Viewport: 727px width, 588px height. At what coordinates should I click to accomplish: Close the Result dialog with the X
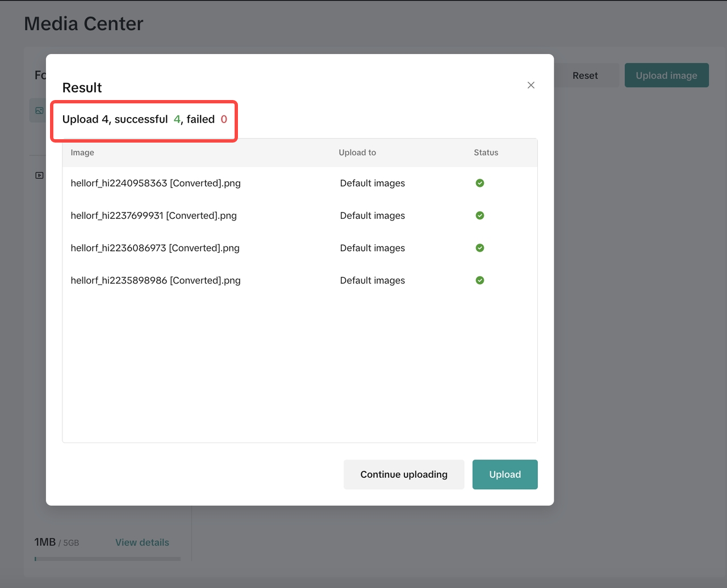[531, 85]
